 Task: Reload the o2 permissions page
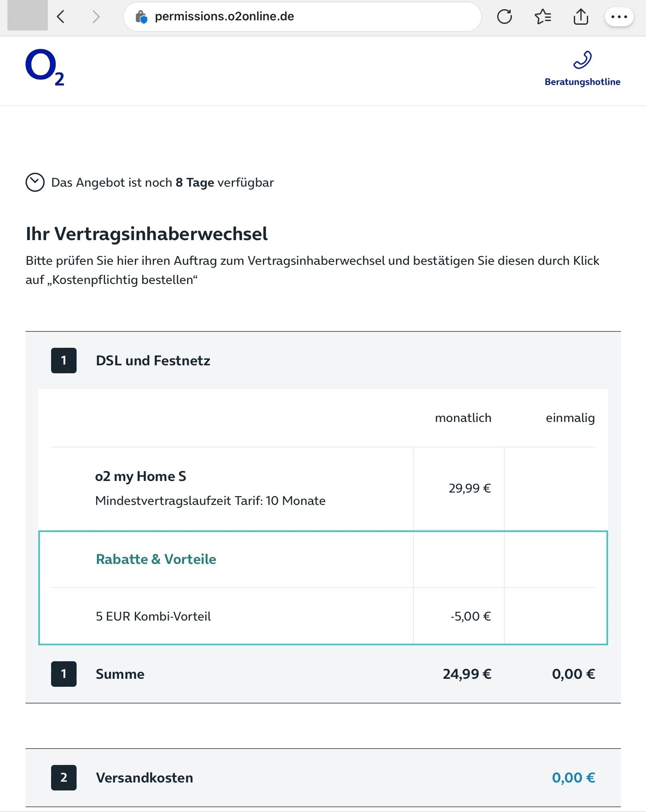point(504,17)
